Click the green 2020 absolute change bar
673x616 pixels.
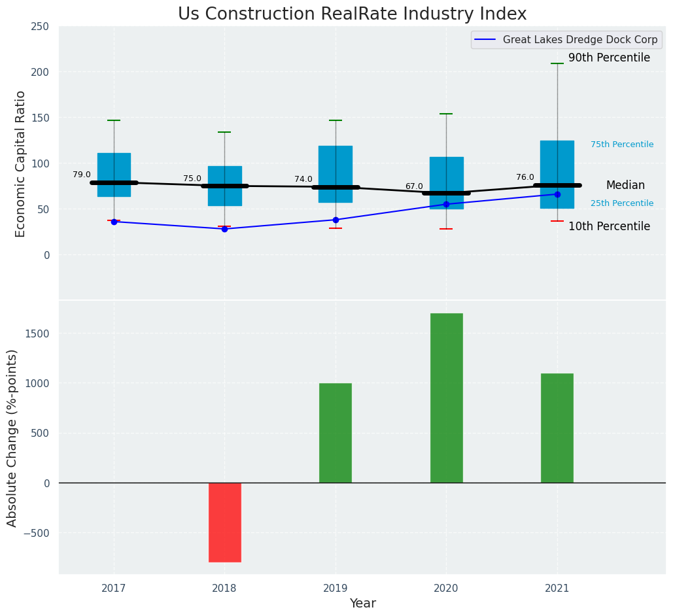[446, 398]
